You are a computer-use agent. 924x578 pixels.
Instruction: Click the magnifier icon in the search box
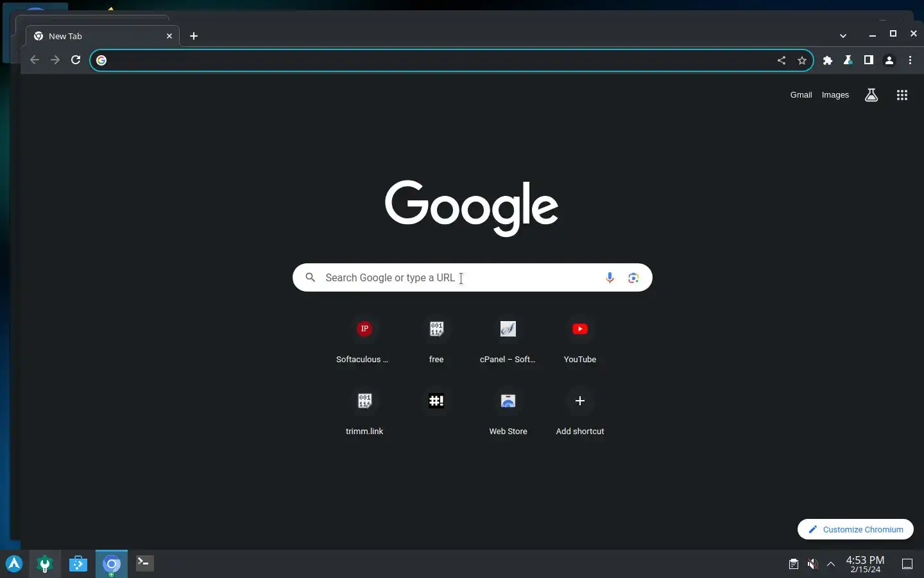click(x=311, y=277)
